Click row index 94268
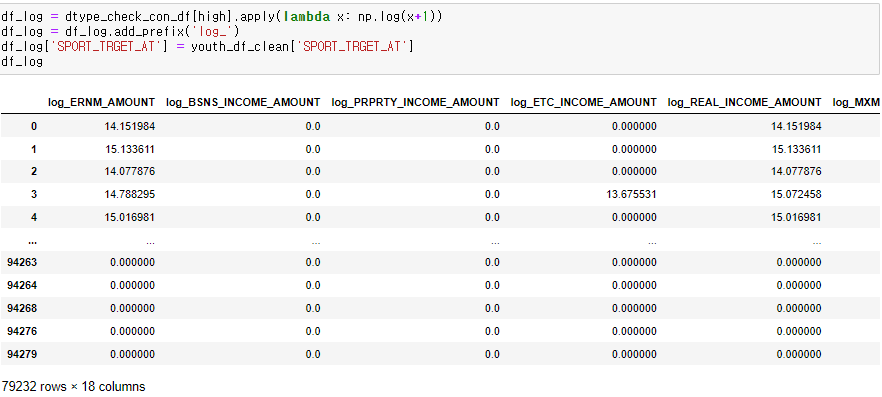This screenshot has width=882, height=397. [22, 308]
